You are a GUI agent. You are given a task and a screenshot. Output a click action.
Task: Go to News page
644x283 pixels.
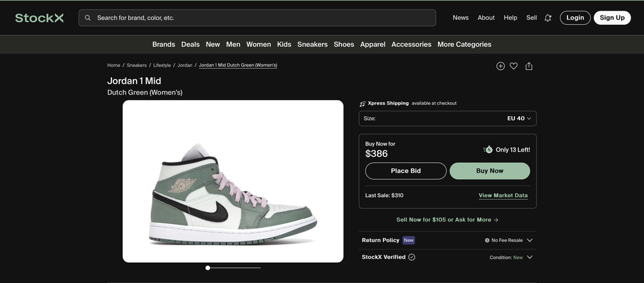[x=460, y=17]
